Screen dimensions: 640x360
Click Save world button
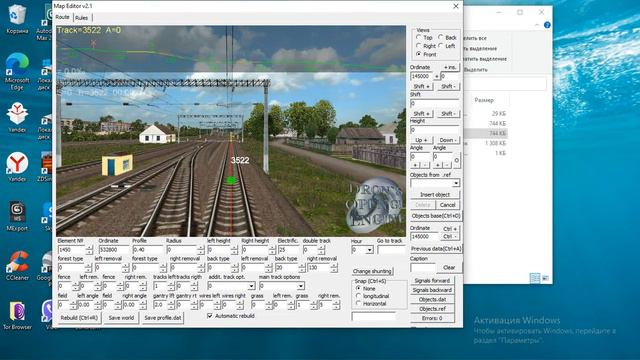tap(121, 318)
